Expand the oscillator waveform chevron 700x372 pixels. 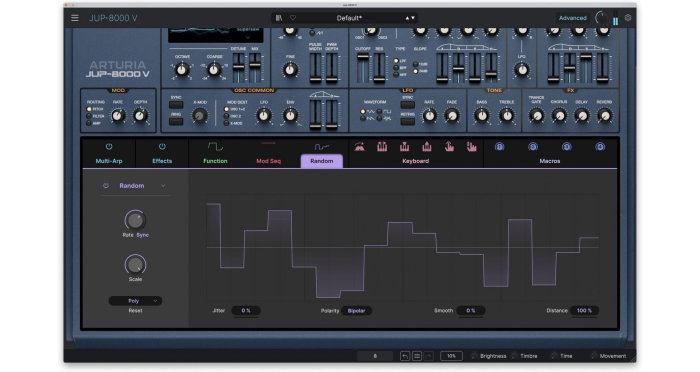click(248, 38)
